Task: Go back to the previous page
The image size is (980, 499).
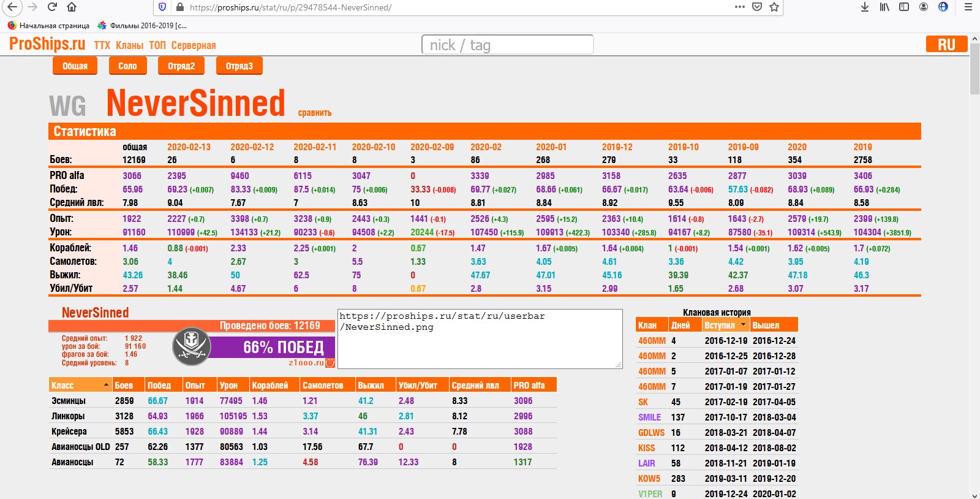Action: pyautogui.click(x=12, y=7)
